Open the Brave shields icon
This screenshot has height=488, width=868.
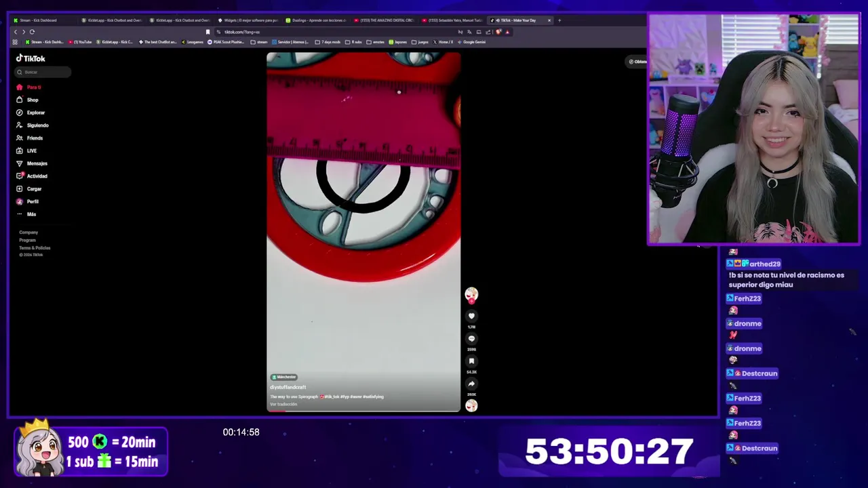pos(498,32)
